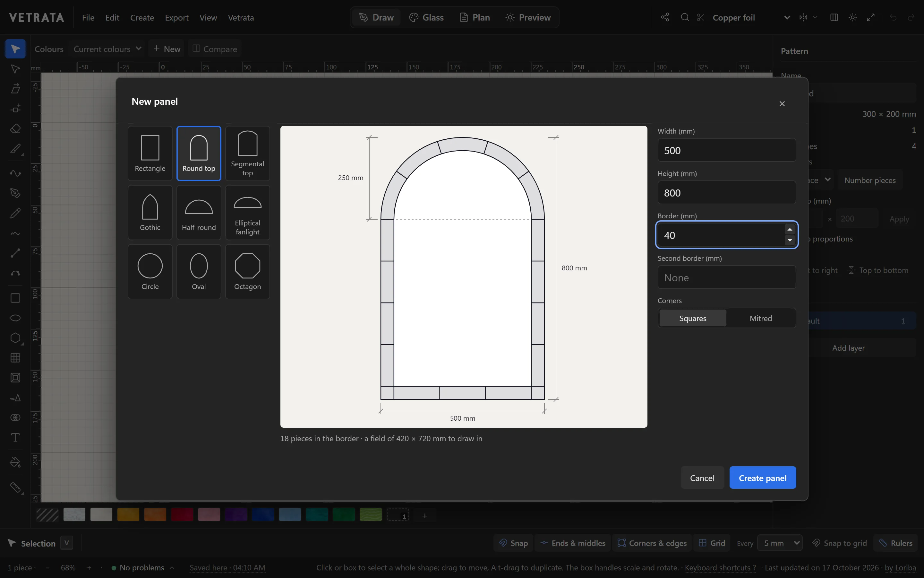The height and width of the screenshot is (578, 924).
Task: Click the redo arrow
Action: [x=911, y=17]
